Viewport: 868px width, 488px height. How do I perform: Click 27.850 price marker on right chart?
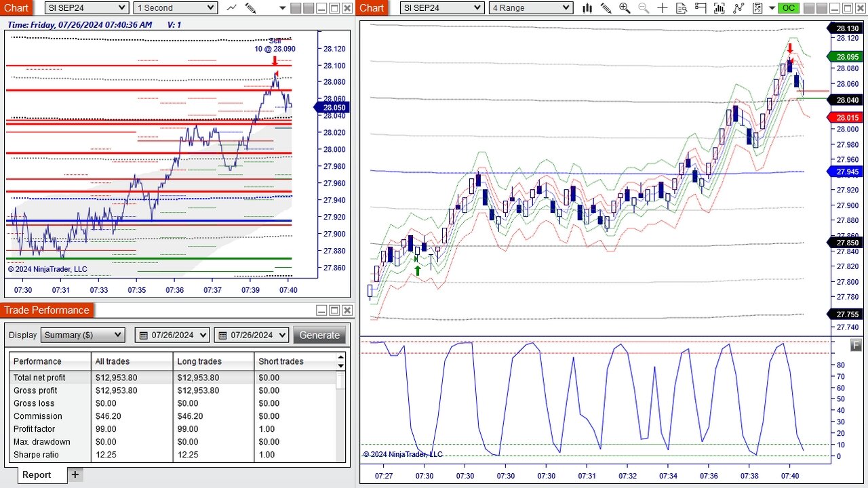coord(846,243)
